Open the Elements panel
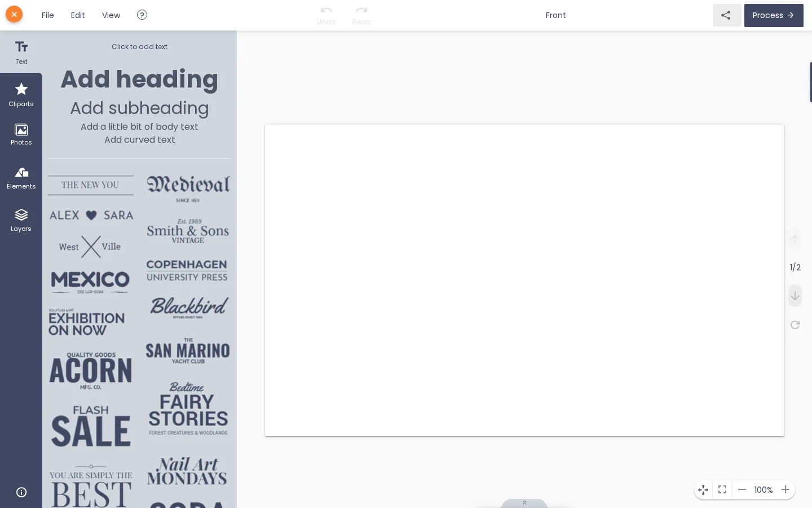 21,178
